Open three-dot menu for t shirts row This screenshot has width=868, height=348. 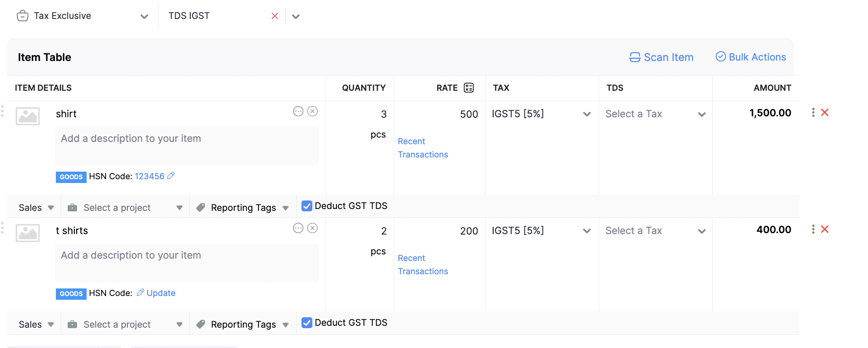coord(813,229)
